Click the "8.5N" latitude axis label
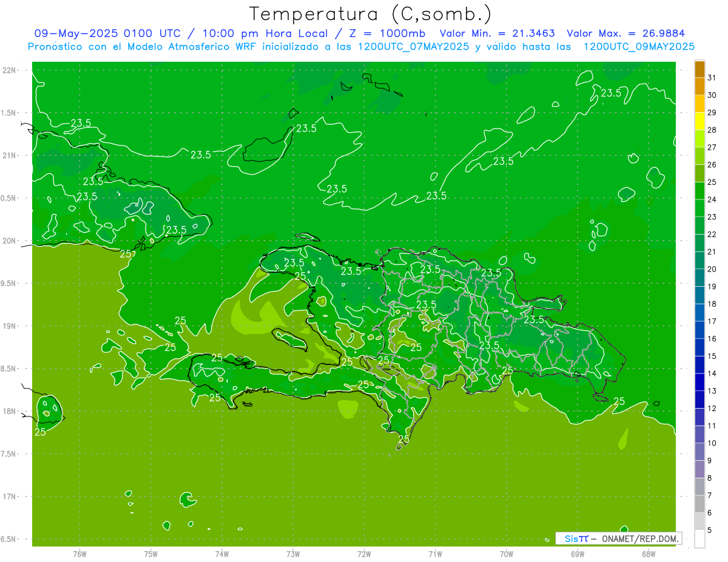This screenshot has height=562, width=728. pos(9,369)
